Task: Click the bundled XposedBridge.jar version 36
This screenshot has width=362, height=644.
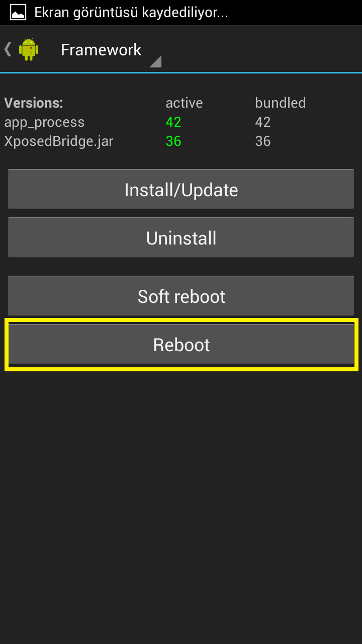Action: pos(263,141)
